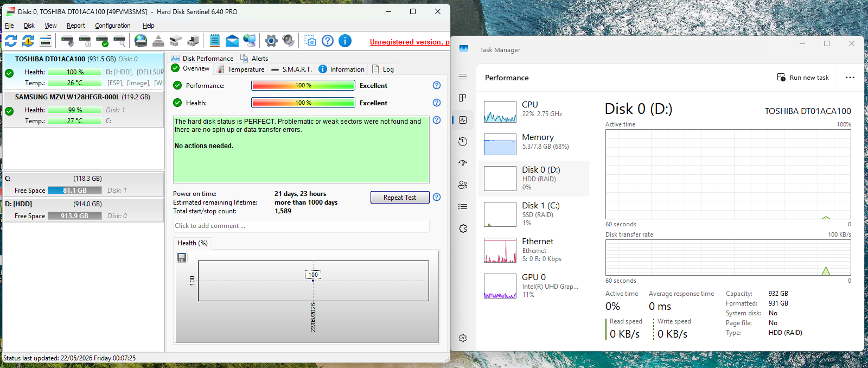Switch to the Log tab
This screenshot has height=368, width=868.
coord(383,69)
